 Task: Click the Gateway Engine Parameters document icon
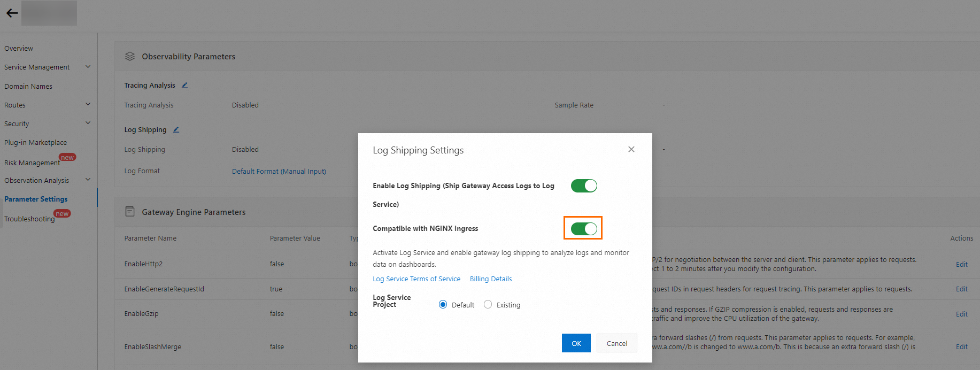click(130, 212)
